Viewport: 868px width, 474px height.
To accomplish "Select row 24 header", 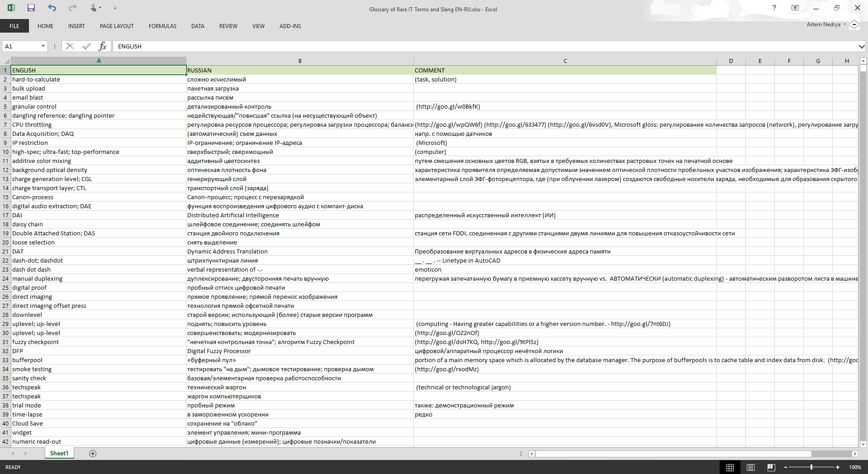I will tap(5, 278).
